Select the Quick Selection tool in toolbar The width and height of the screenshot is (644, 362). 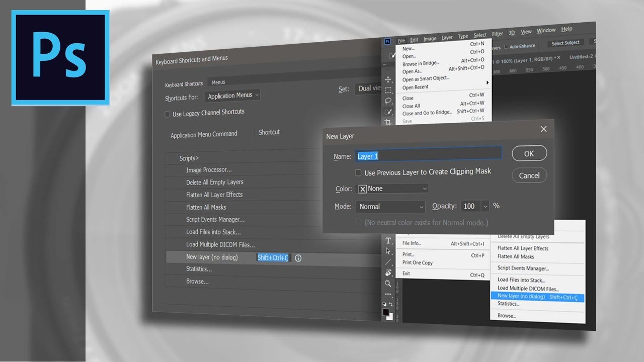pyautogui.click(x=388, y=112)
